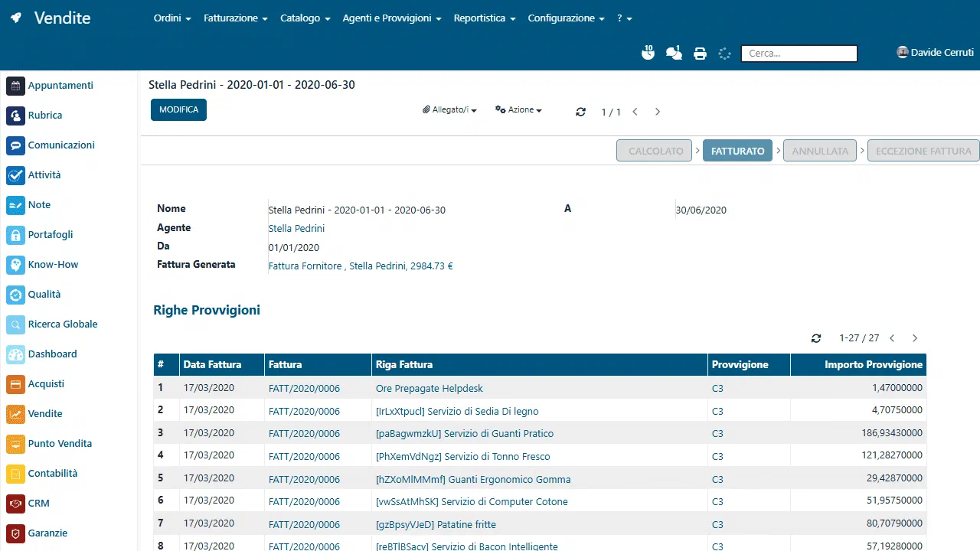Screen dimensions: 980x551
Task: Open the Garanzie shield icon
Action: click(x=16, y=533)
